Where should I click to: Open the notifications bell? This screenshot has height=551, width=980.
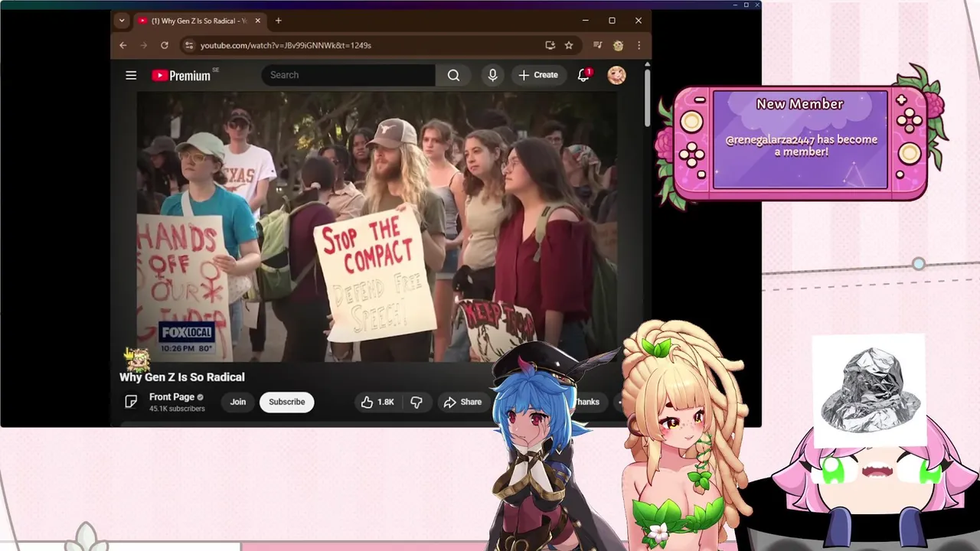(x=583, y=75)
